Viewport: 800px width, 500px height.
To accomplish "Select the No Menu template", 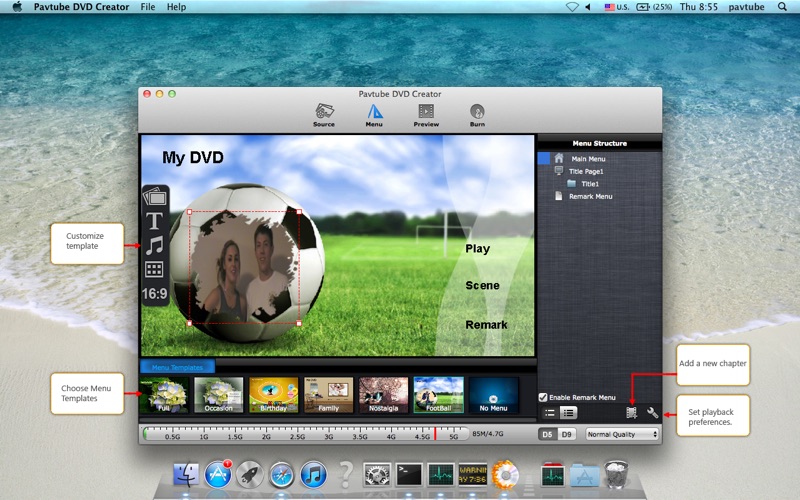I will (x=493, y=395).
